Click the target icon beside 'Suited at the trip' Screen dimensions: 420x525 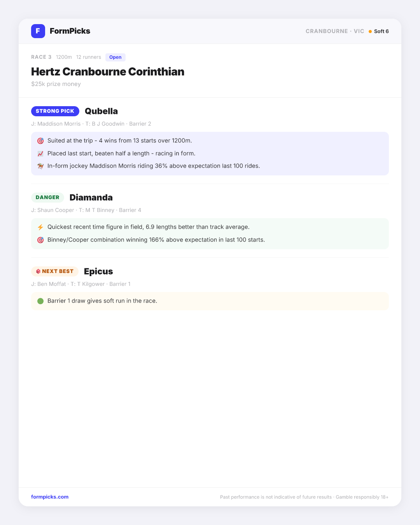click(x=40, y=141)
